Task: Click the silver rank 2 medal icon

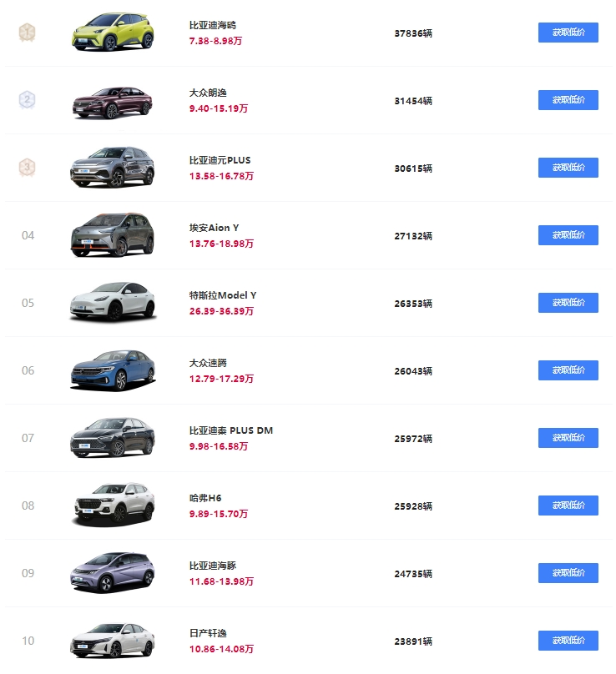Action: 27,100
